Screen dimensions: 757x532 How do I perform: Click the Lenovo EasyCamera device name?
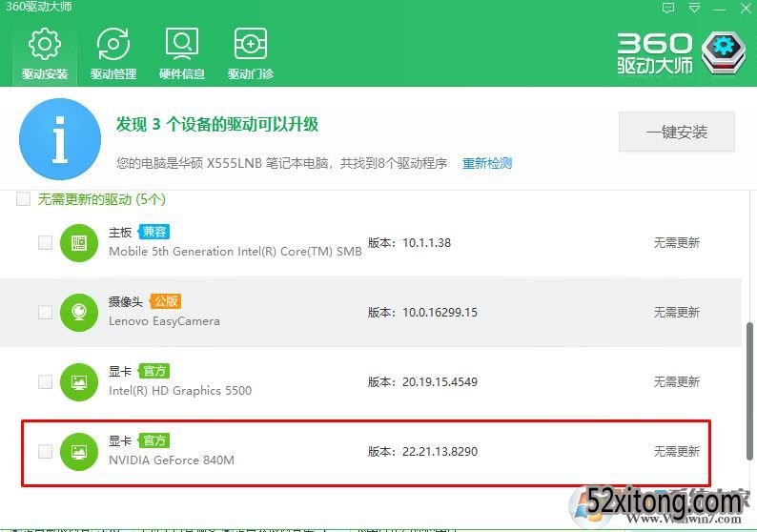coord(164,321)
